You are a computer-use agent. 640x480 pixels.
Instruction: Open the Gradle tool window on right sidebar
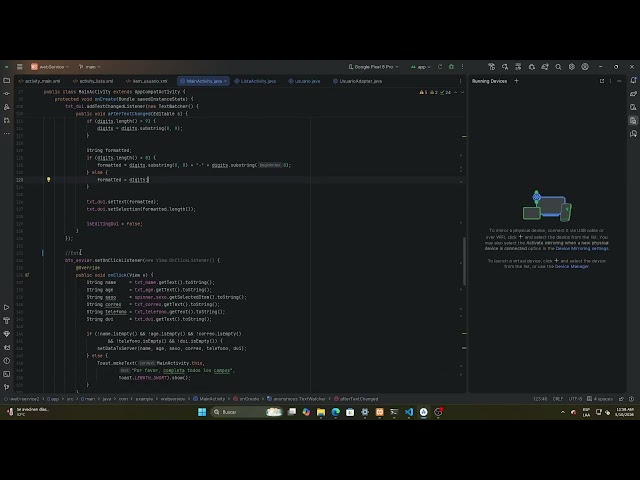633,94
